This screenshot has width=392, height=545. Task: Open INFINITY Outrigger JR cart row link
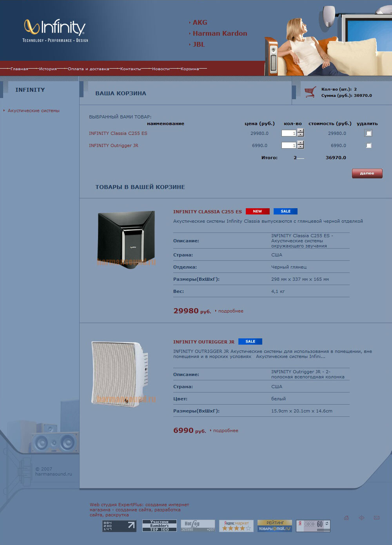(114, 145)
